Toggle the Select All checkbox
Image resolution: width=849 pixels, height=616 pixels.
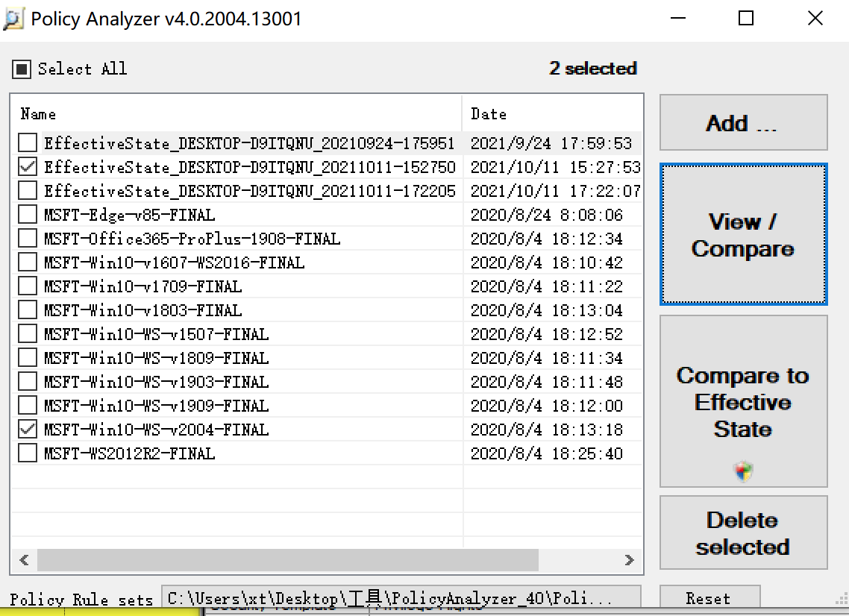pos(22,69)
